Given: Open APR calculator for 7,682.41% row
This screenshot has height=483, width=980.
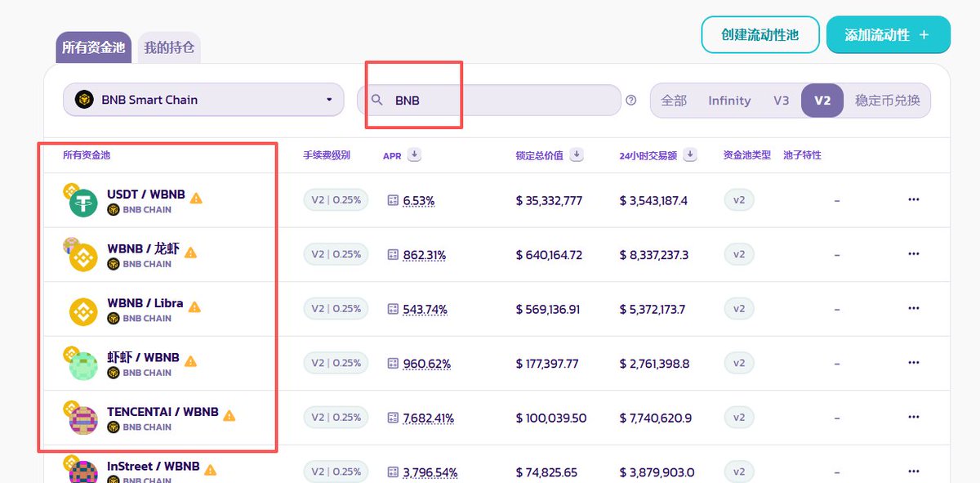Looking at the screenshot, I should (x=393, y=418).
